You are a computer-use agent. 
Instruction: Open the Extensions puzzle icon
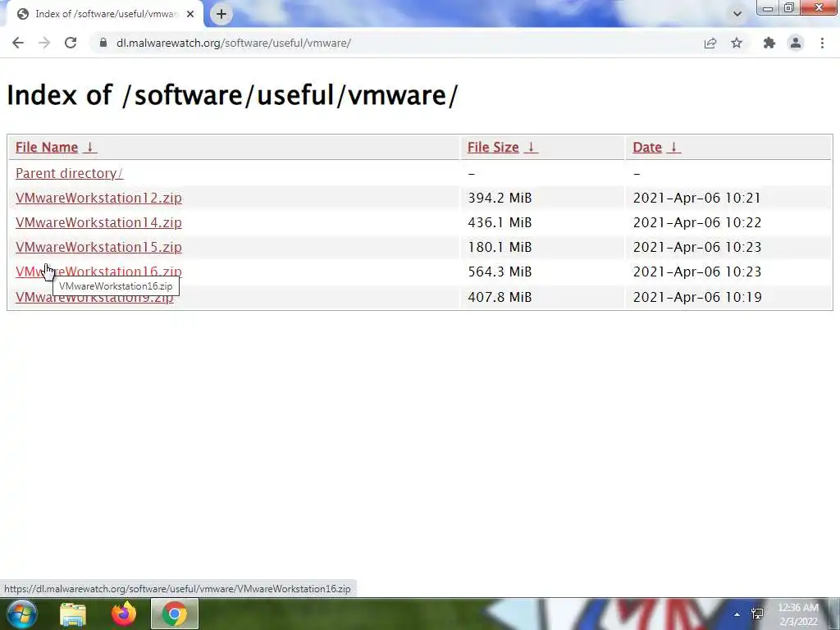(769, 43)
